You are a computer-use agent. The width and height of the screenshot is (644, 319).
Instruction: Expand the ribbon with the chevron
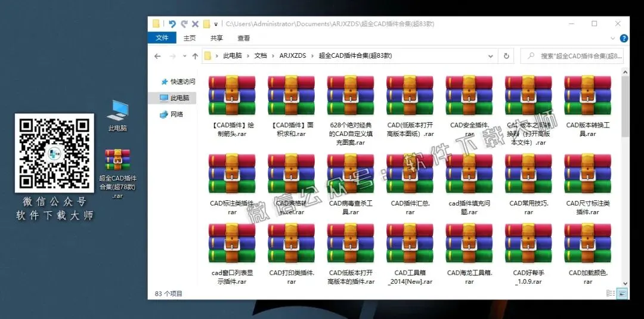tap(613, 38)
